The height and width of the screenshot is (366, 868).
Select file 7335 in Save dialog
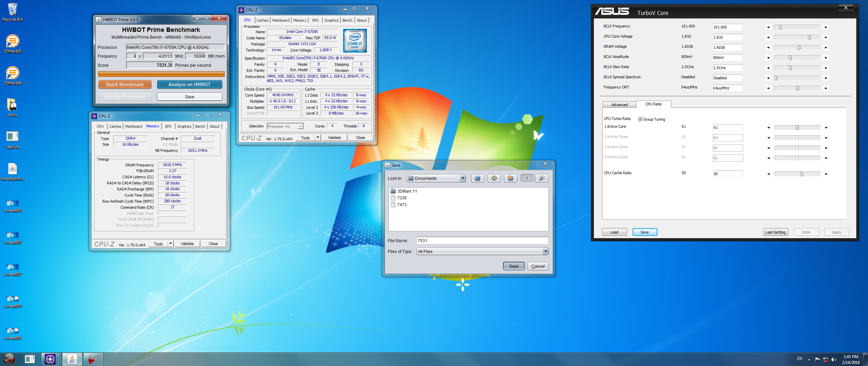[x=399, y=198]
